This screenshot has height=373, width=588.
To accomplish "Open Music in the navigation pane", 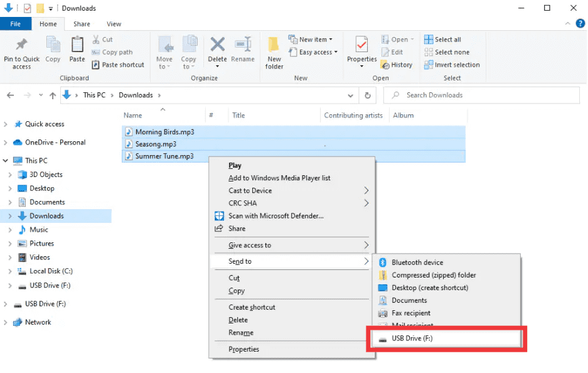I will tap(39, 230).
